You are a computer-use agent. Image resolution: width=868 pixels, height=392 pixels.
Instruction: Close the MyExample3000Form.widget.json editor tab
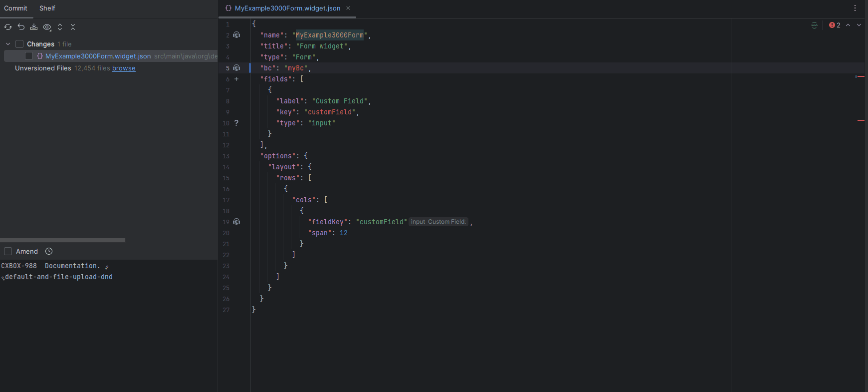348,8
